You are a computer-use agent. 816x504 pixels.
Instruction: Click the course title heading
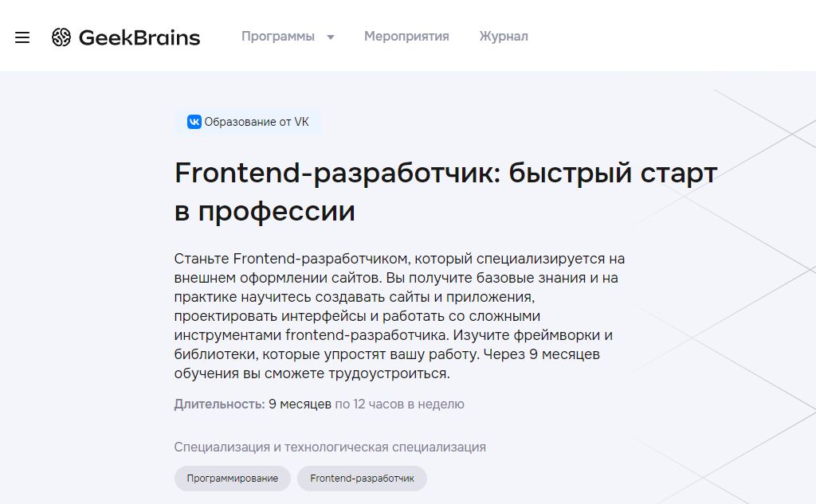click(x=445, y=191)
